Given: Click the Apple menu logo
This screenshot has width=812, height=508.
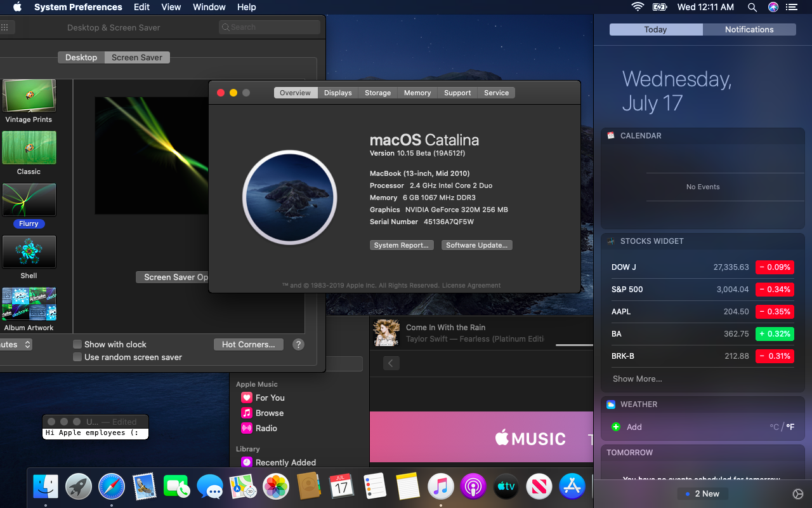Looking at the screenshot, I should coord(17,7).
